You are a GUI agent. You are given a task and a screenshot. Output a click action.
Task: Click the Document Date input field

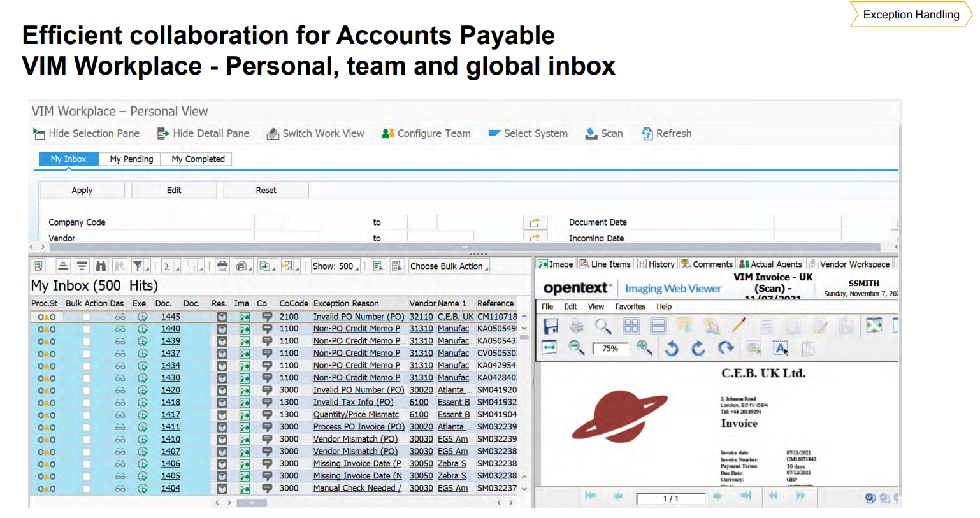(808, 222)
